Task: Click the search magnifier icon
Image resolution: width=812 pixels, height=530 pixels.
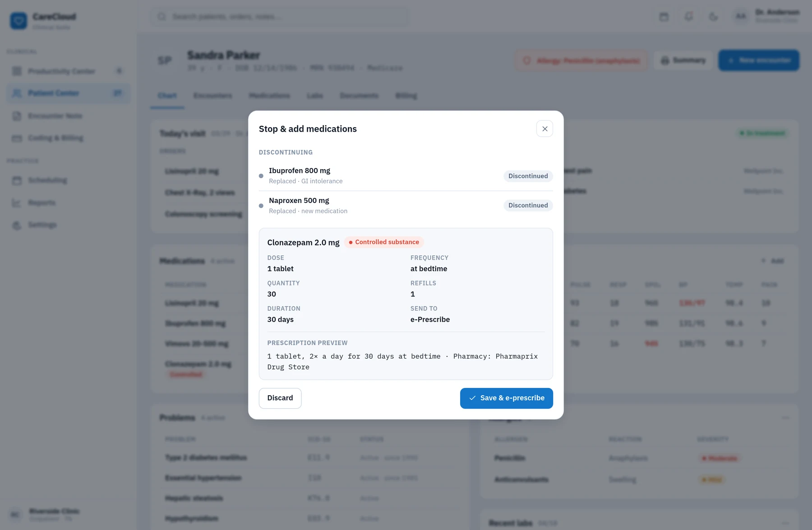Action: point(161,17)
